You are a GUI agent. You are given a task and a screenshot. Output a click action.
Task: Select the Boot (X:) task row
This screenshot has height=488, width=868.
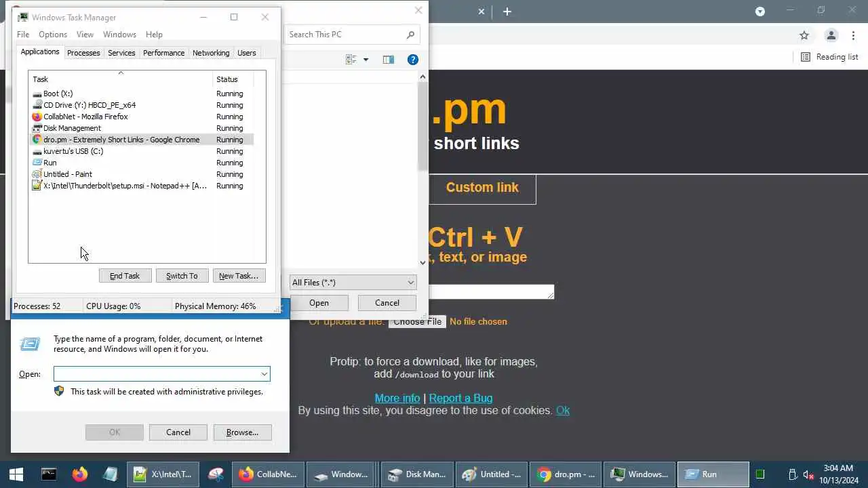click(x=142, y=94)
